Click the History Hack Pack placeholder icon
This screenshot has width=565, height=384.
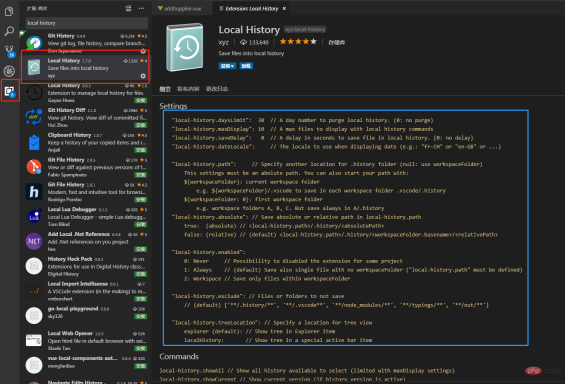pyautogui.click(x=34, y=266)
